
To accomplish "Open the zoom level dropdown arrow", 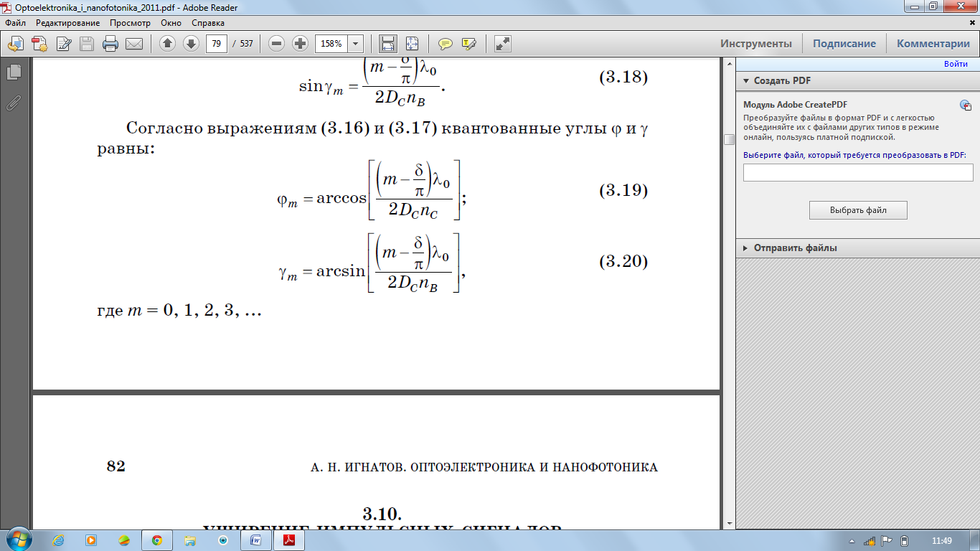I will tap(356, 44).
